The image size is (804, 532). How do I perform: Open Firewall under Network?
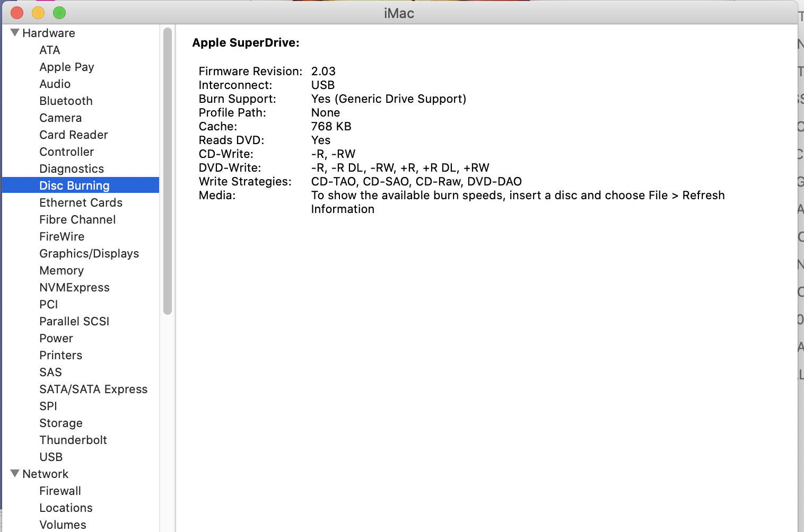pos(60,491)
